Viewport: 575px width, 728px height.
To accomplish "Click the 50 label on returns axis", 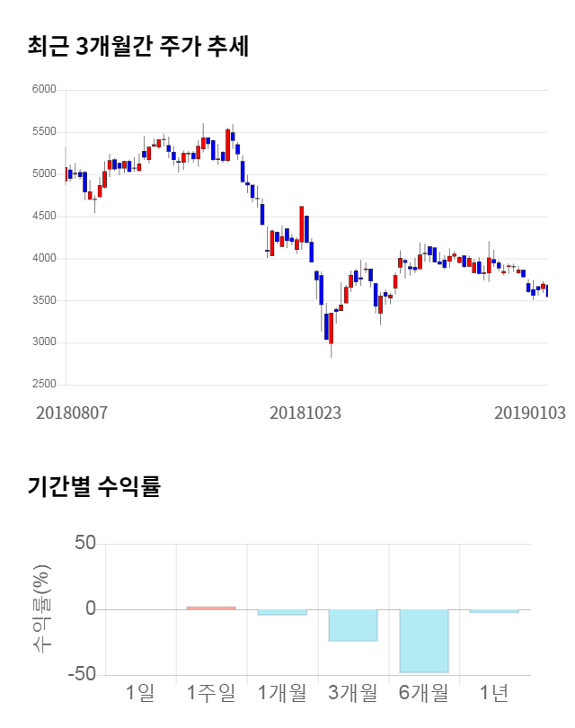I will click(85, 544).
